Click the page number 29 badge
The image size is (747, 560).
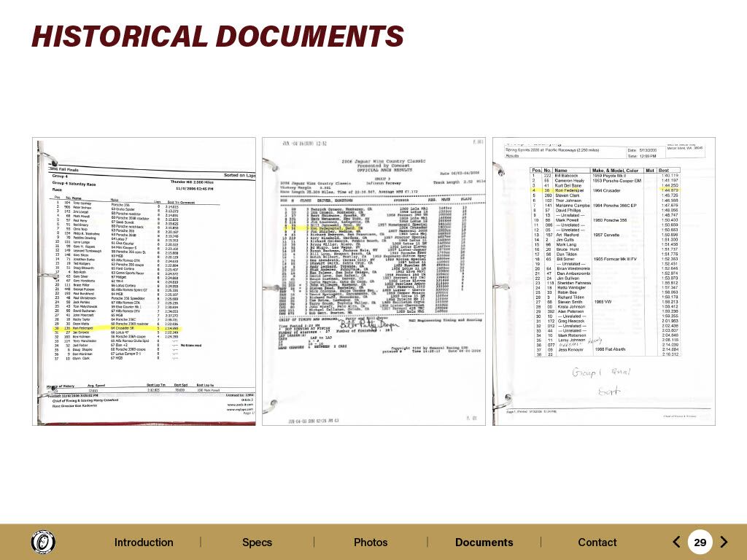click(700, 542)
